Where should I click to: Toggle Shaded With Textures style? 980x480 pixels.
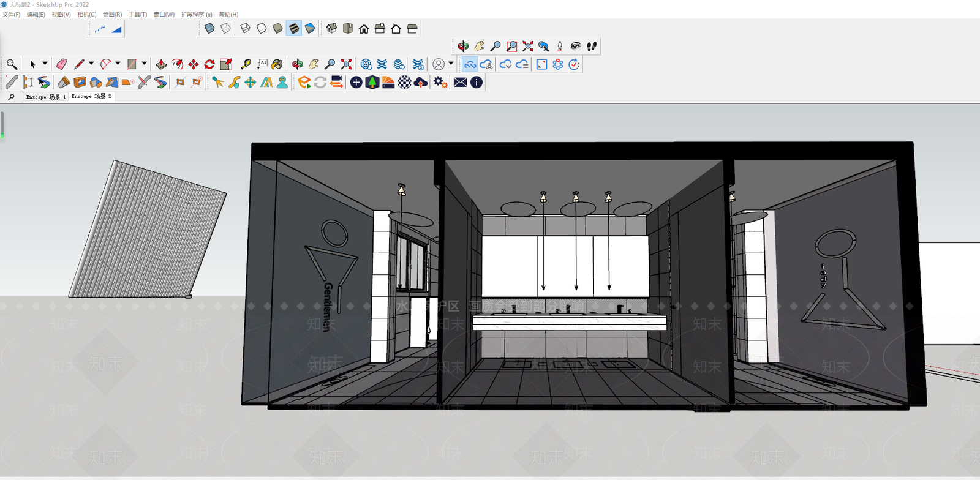tap(294, 29)
